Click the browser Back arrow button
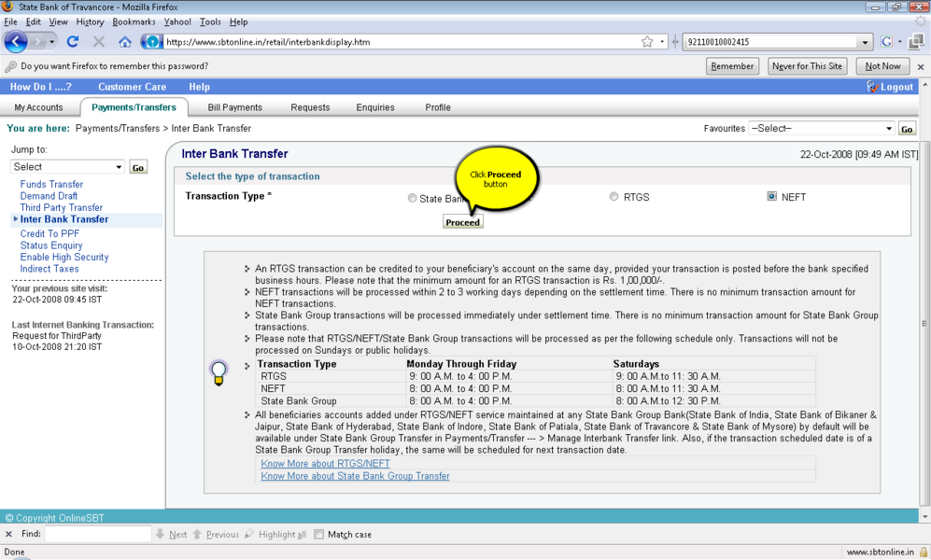Screen dimensions: 931x560 [x=16, y=42]
